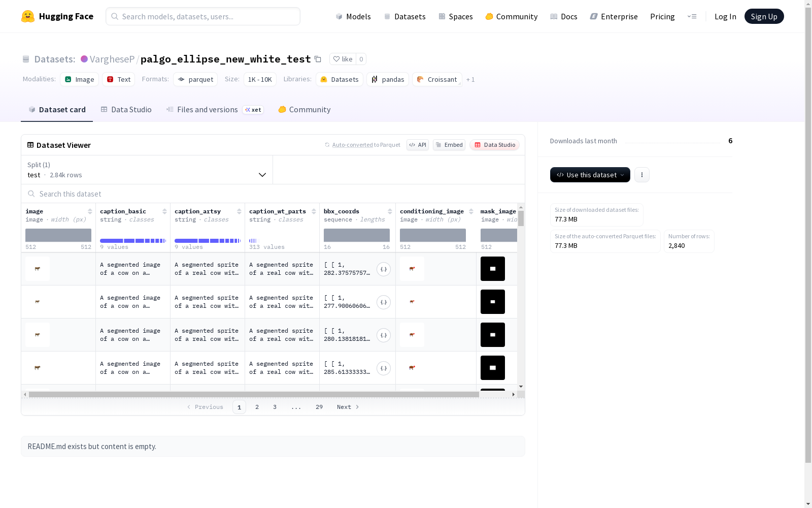Jump to page 29 of the dataset
This screenshot has width=812, height=508.
[x=319, y=407]
